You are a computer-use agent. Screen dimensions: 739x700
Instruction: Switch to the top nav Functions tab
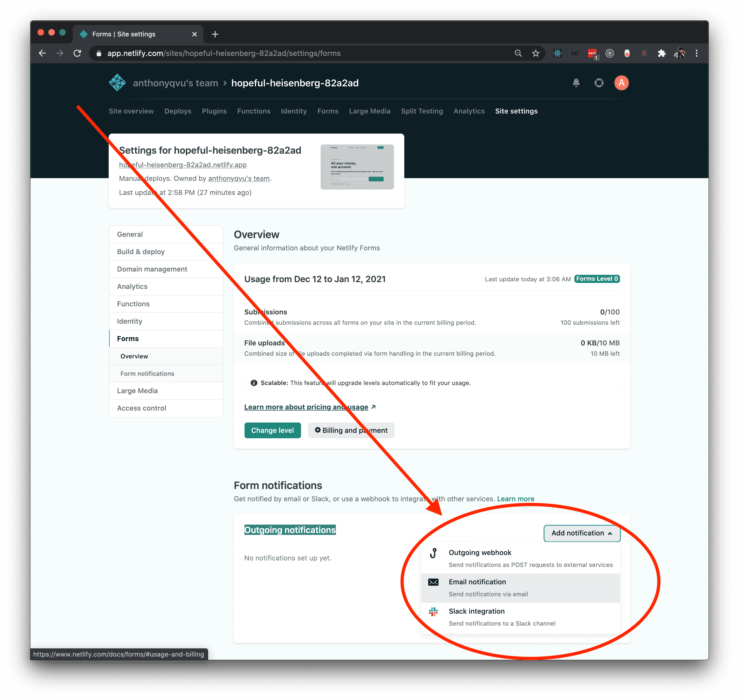pyautogui.click(x=253, y=111)
